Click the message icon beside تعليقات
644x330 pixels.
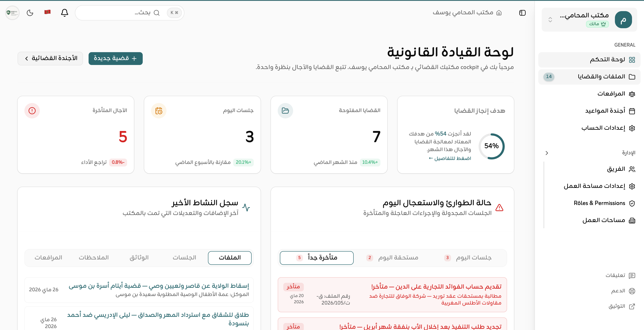(x=632, y=275)
